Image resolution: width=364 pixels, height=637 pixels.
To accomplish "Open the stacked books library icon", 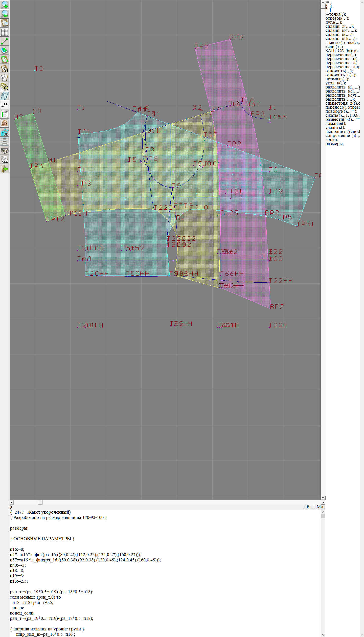I will click(x=5, y=150).
